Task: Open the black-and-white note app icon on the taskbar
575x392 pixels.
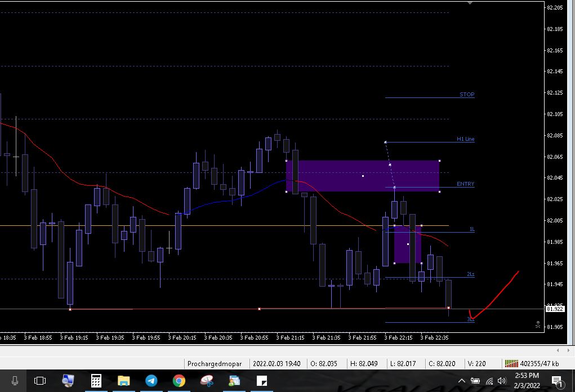Action: pyautogui.click(x=262, y=381)
